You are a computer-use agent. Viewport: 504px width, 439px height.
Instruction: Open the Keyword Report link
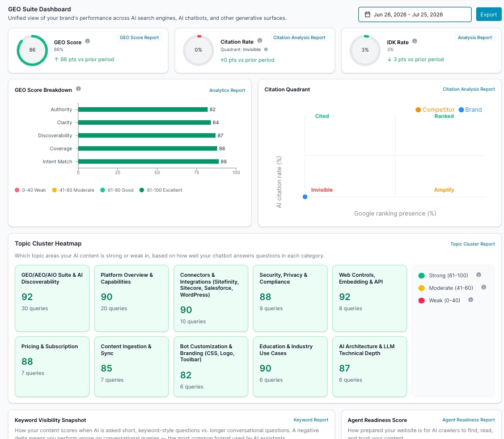[311, 420]
